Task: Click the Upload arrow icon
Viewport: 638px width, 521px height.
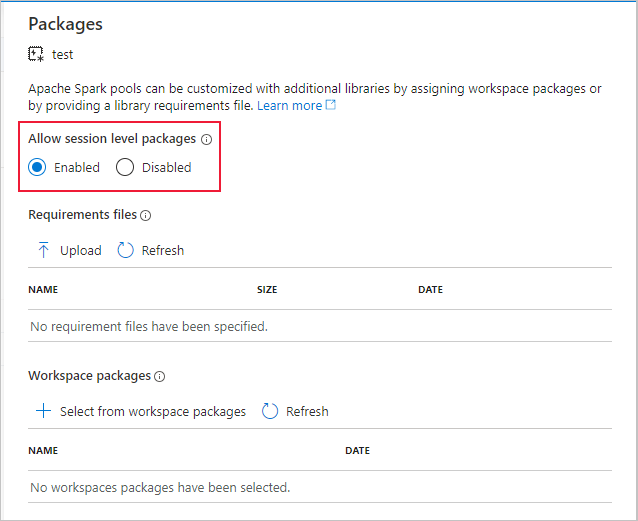Action: coord(43,250)
